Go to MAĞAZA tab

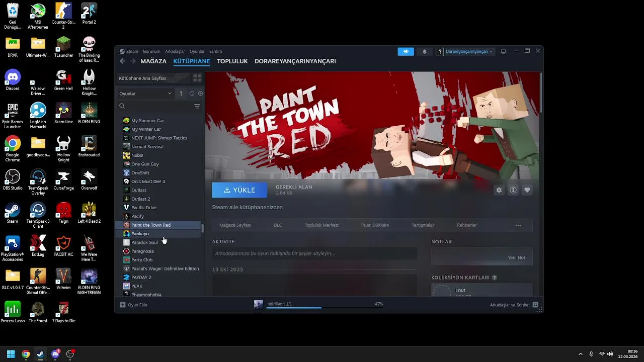153,61
